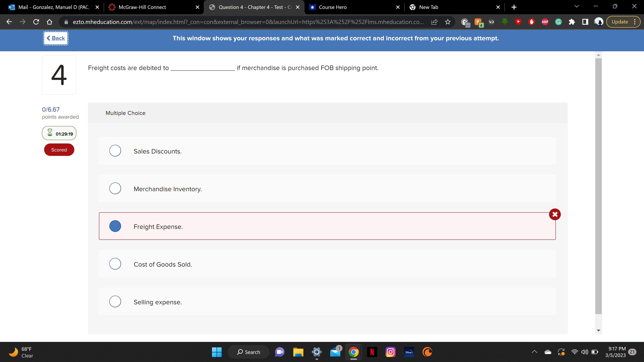Screen dimensions: 644x362
Task: Click the bookmark star icon in address bar
Action: pyautogui.click(x=447, y=22)
